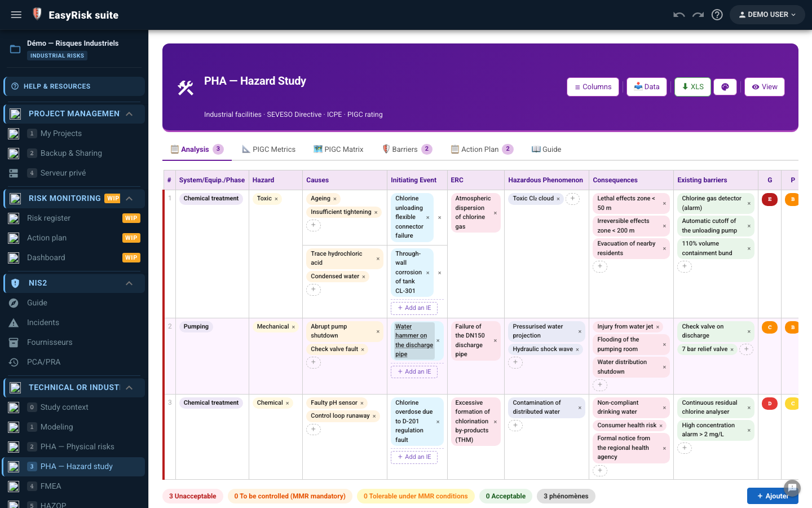Open the chat bubble widget

point(792,487)
